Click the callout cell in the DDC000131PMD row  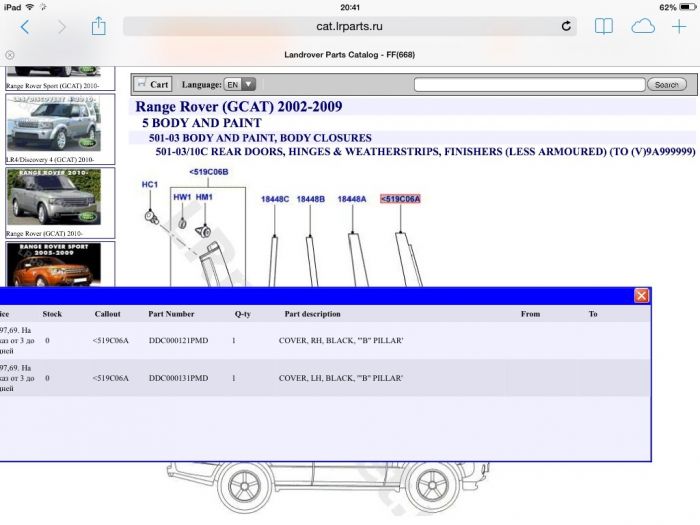click(x=111, y=378)
